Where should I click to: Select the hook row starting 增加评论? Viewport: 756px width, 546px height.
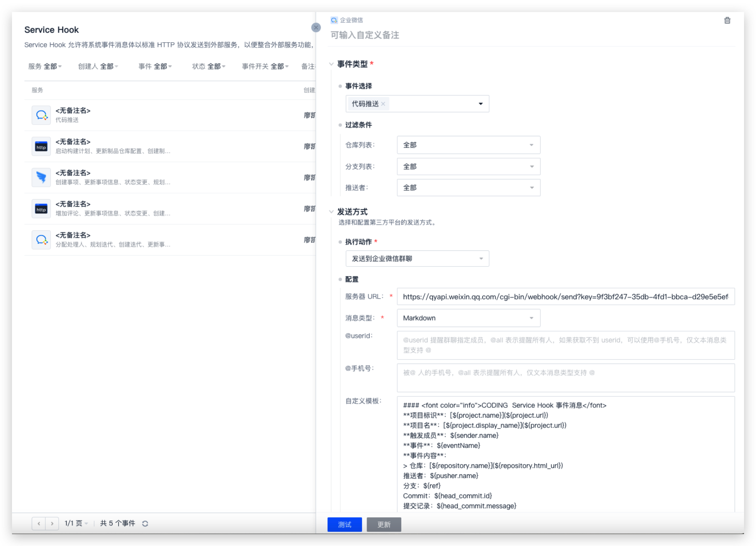(170, 208)
